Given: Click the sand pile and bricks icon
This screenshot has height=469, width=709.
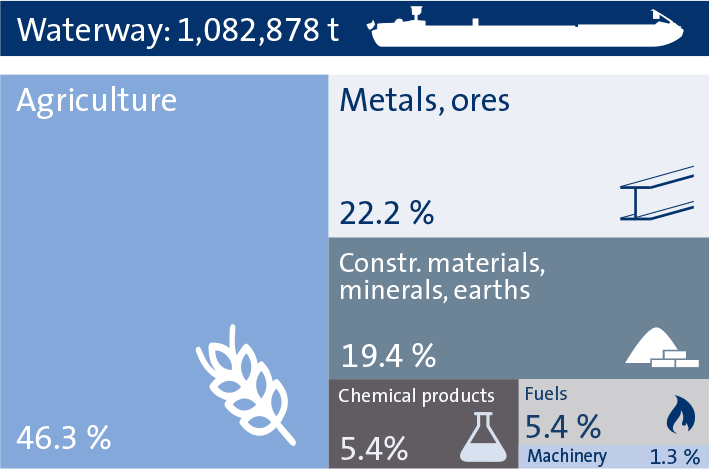Looking at the screenshot, I should click(662, 347).
